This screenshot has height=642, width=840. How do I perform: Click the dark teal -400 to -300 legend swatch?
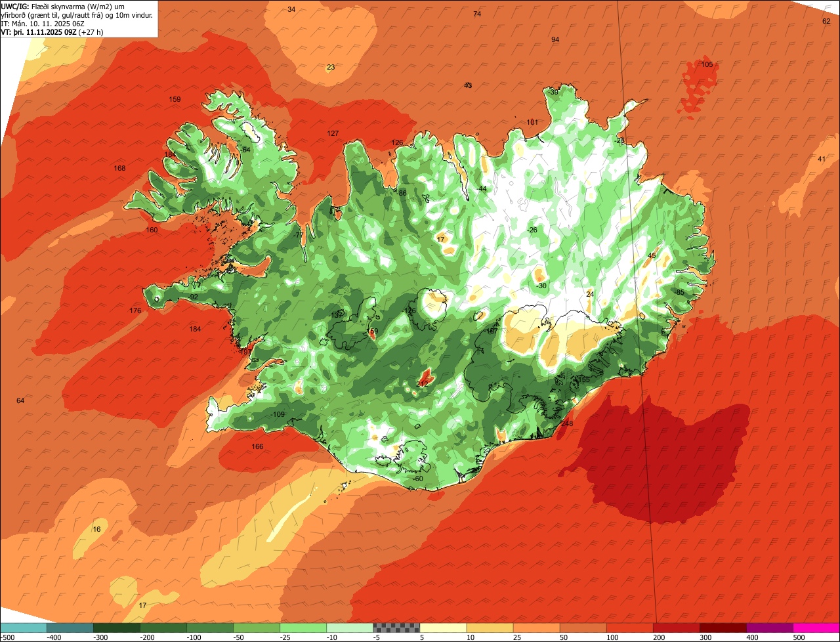tap(70, 628)
